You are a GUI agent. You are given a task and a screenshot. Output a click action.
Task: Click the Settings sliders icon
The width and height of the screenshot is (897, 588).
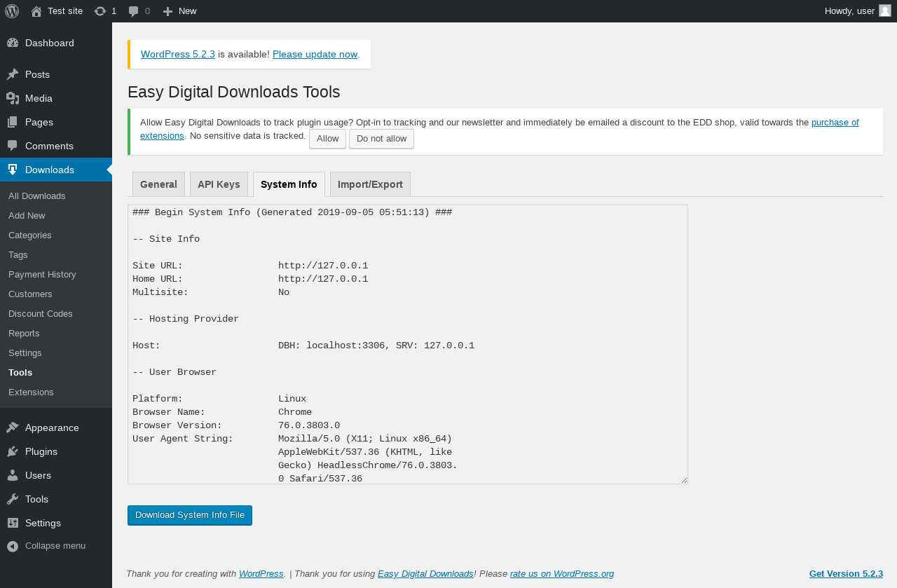click(x=13, y=523)
